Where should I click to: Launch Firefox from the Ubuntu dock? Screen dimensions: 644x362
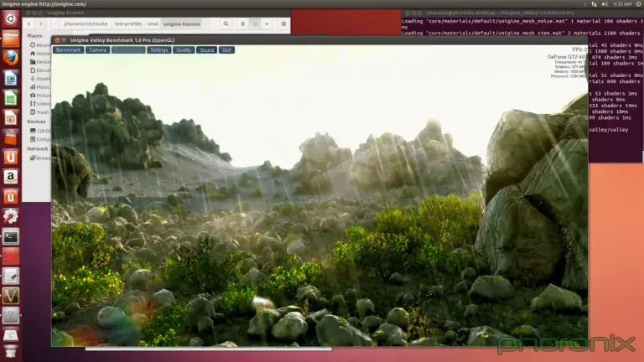point(11,59)
